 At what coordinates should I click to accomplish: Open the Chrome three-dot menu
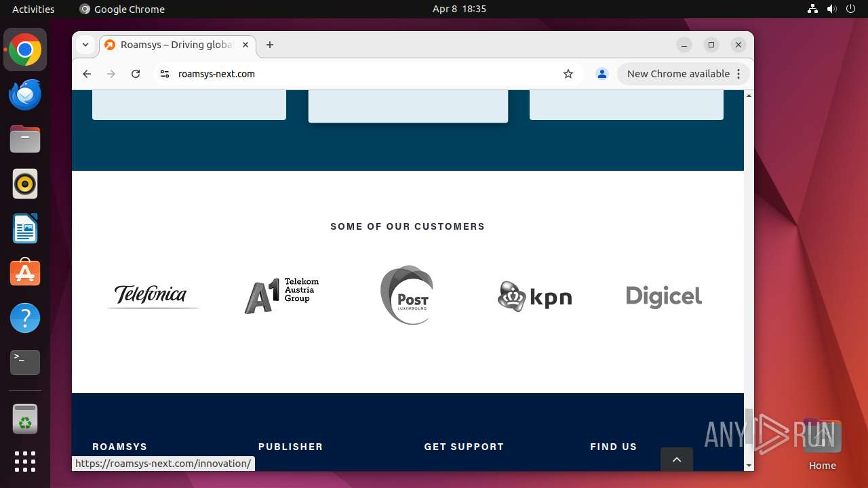(x=738, y=74)
